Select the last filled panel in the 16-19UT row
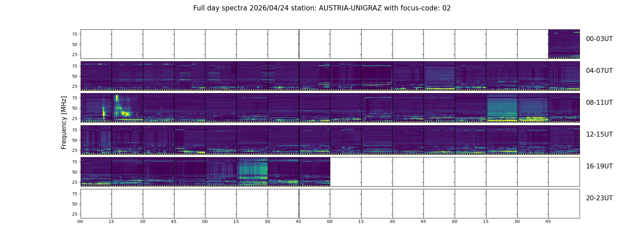This screenshot has width=644, height=245. tap(314, 171)
